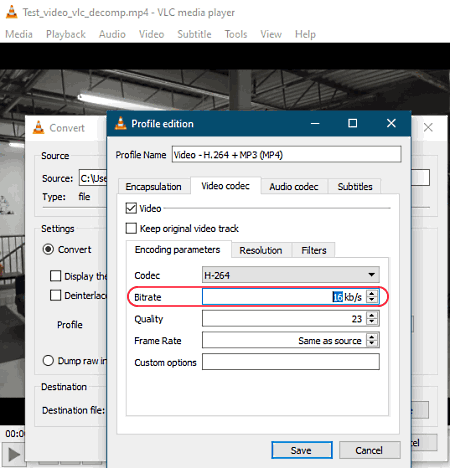Open the View menu

[x=271, y=34]
